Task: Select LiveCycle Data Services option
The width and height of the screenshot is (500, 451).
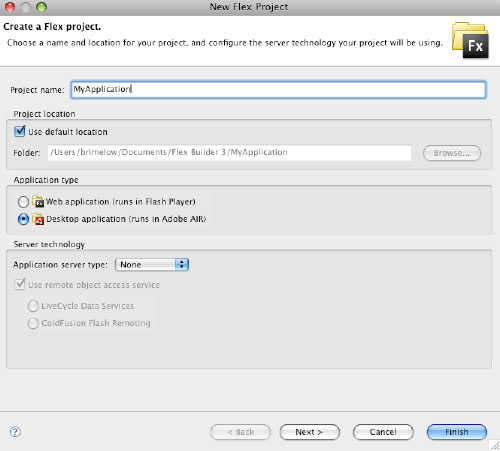Action: point(33,306)
